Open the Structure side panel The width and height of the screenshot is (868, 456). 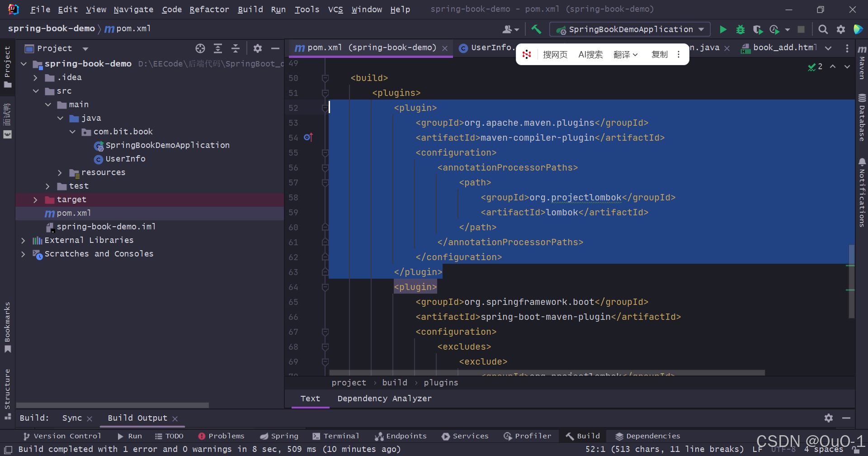(7, 394)
